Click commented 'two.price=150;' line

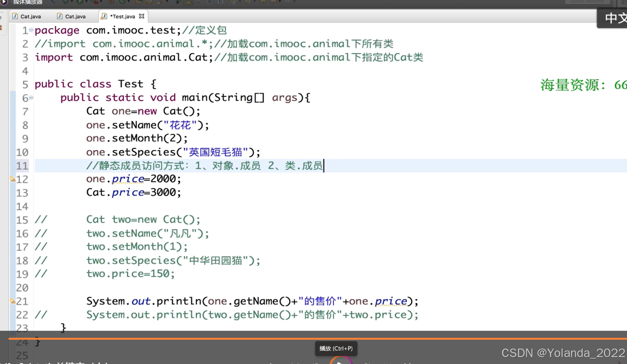[130, 274]
